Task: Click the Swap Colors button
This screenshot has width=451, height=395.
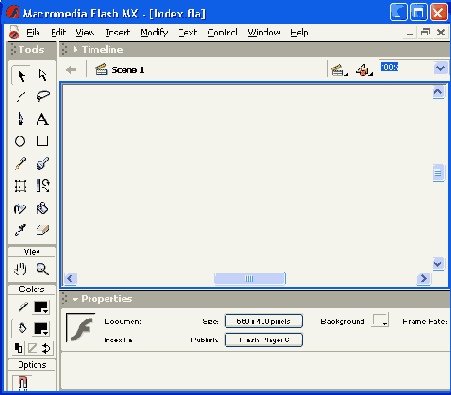Action: pos(46,348)
